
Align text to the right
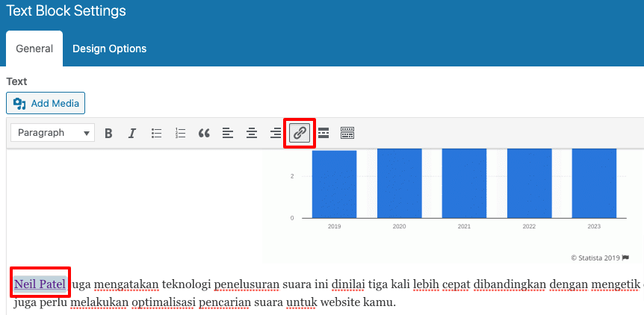tap(275, 134)
